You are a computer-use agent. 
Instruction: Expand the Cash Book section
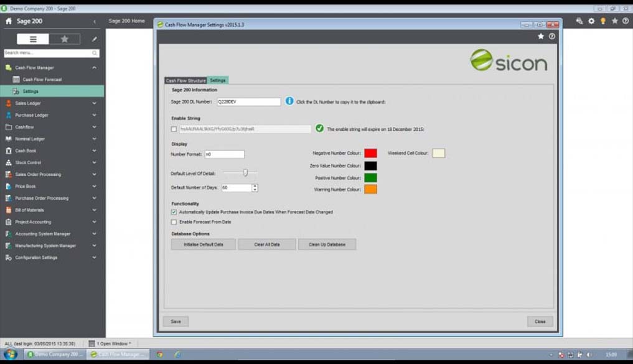click(x=94, y=151)
